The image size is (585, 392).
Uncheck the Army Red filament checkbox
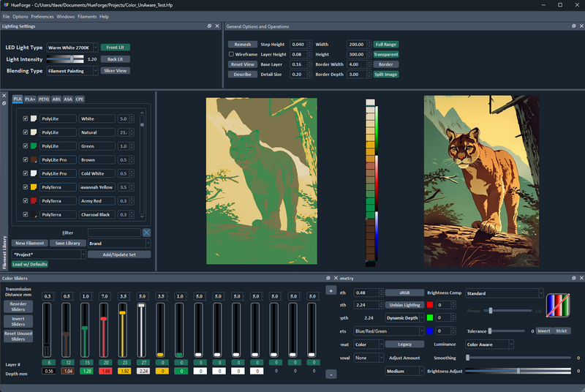coord(26,200)
